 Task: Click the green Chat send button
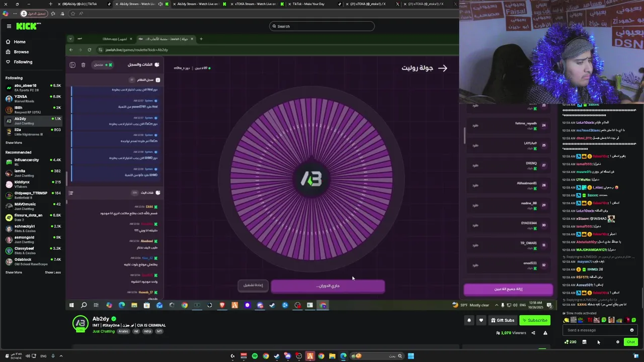[630, 342]
